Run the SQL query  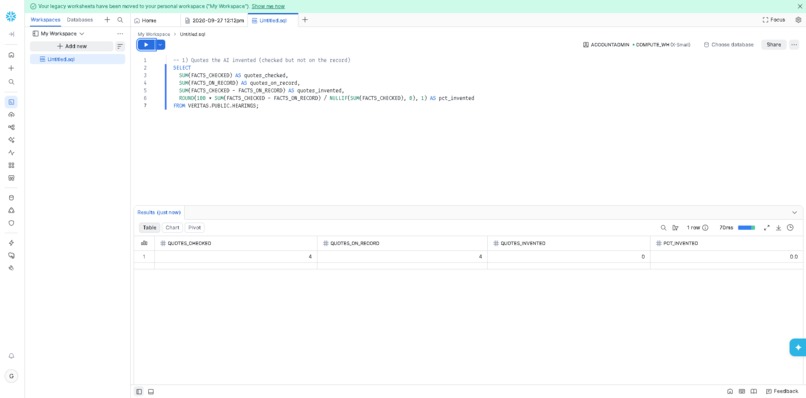[146, 45]
